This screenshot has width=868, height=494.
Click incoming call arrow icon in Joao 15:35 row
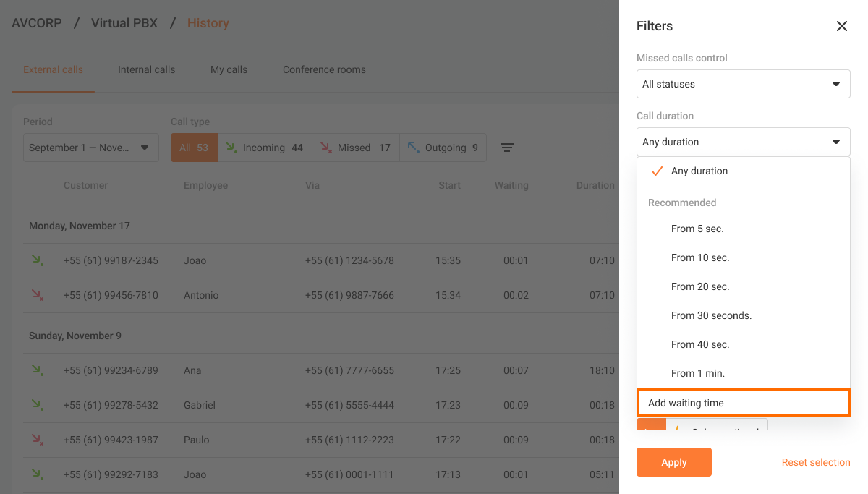36,260
